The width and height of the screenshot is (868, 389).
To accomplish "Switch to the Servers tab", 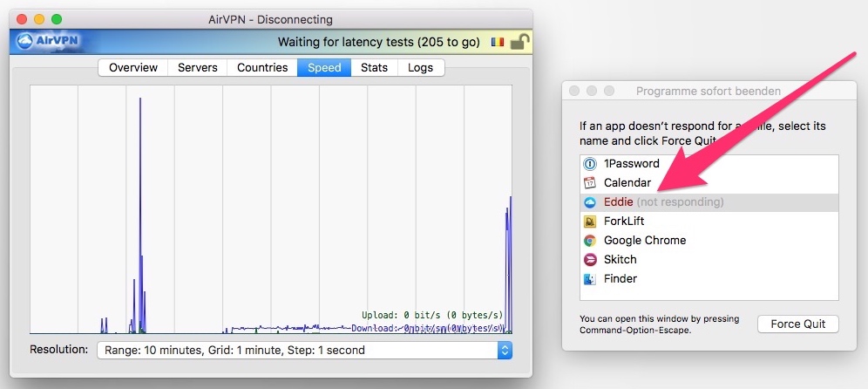I will 198,68.
